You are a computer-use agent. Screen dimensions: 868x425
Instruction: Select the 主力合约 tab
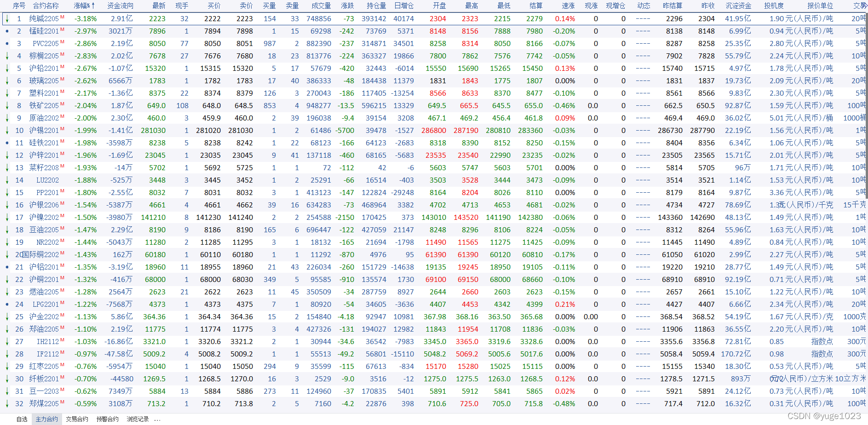[47, 419]
